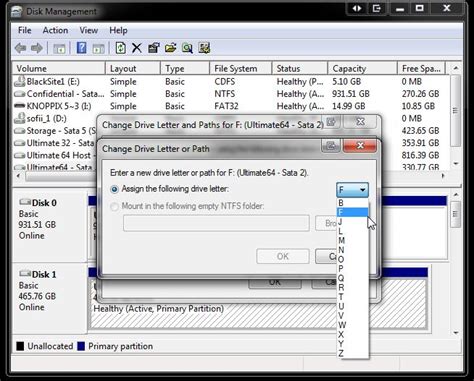This screenshot has width=474, height=381.
Task: Choose drive letter B from the list
Action: click(353, 203)
